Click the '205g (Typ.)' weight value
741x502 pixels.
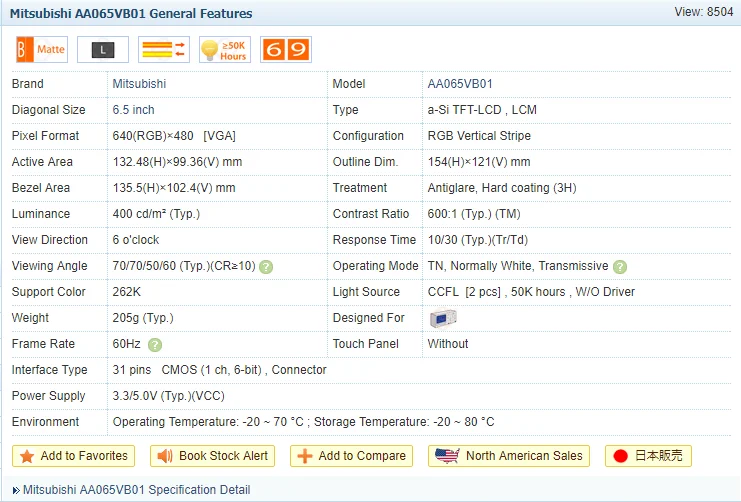(x=143, y=318)
